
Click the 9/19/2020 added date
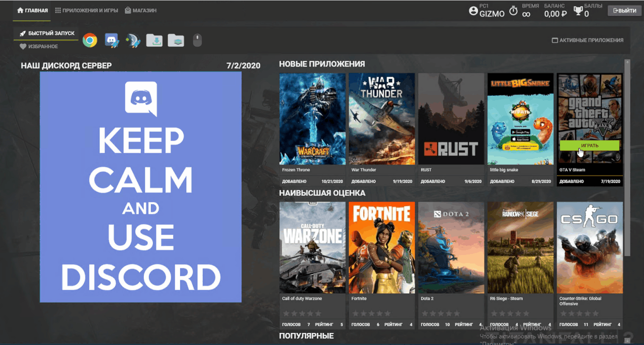coord(403,181)
